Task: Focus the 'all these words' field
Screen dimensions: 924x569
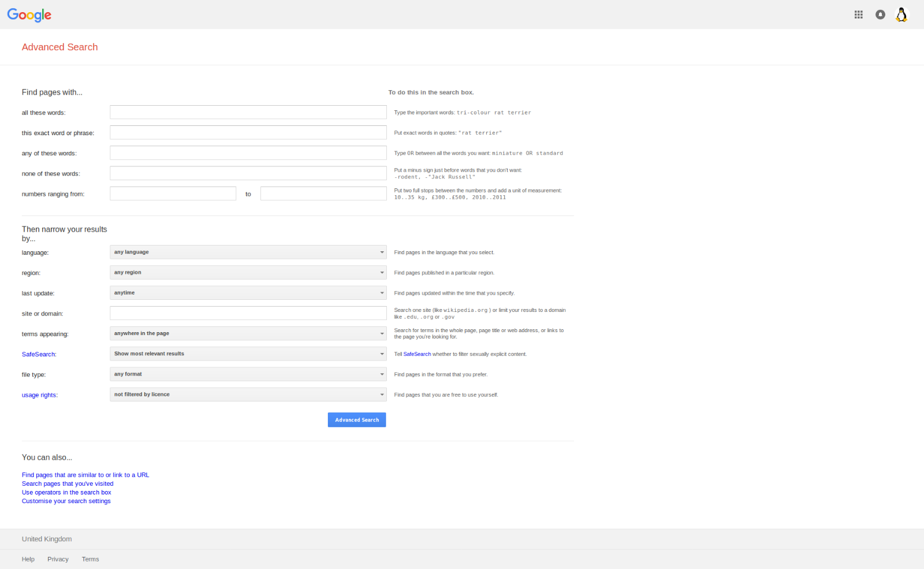Action: point(248,112)
